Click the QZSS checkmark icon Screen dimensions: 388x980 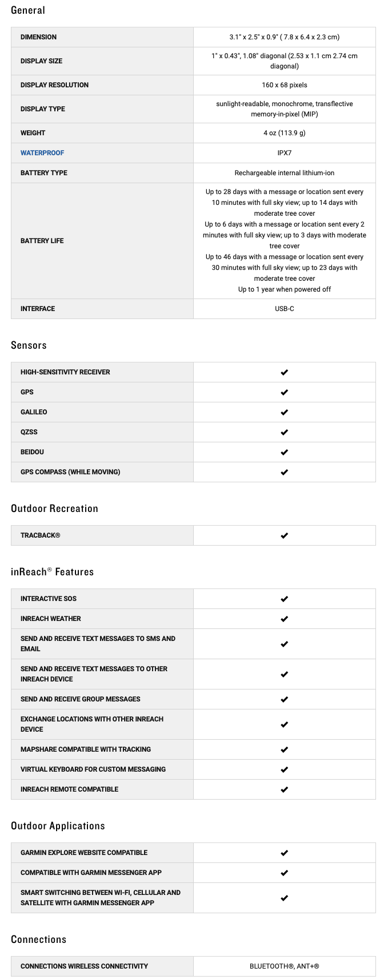tap(285, 432)
